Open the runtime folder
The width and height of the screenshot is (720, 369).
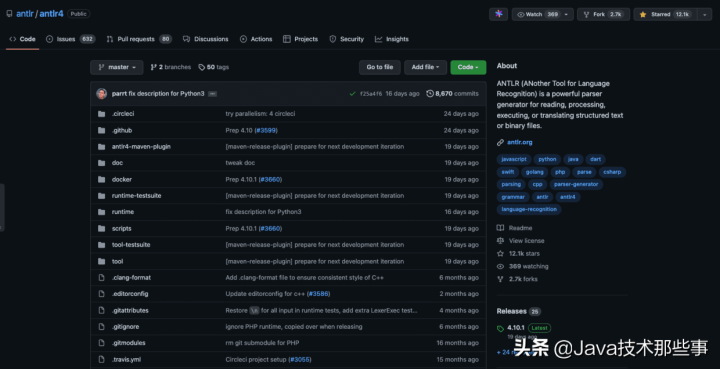point(123,212)
